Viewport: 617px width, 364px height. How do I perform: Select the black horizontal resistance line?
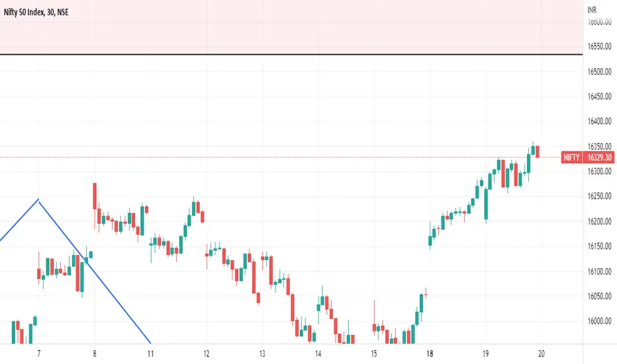click(291, 54)
